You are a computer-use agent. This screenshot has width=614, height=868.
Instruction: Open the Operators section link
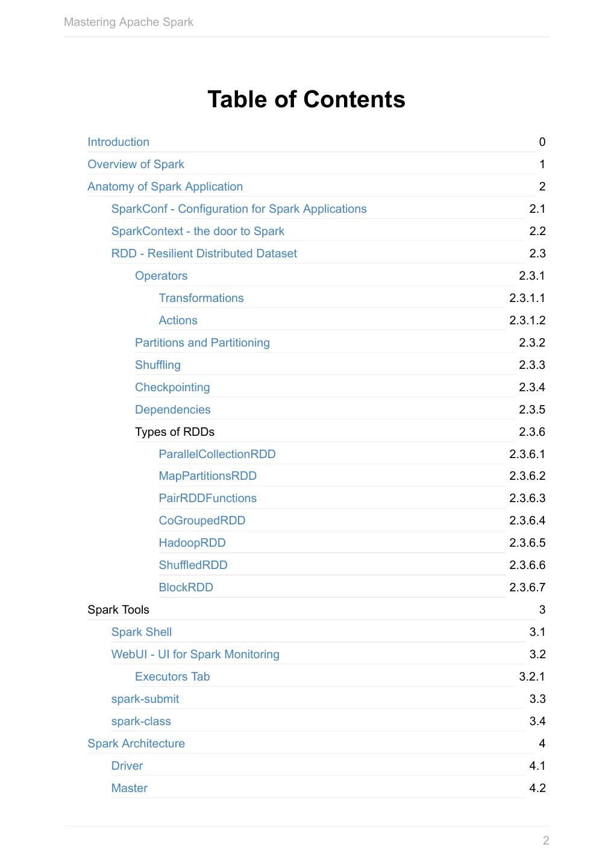tap(161, 276)
